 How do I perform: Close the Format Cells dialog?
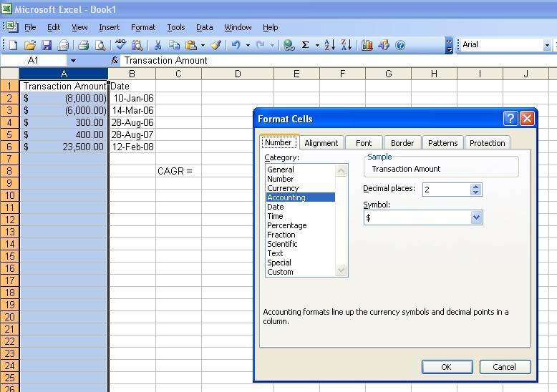tap(527, 118)
